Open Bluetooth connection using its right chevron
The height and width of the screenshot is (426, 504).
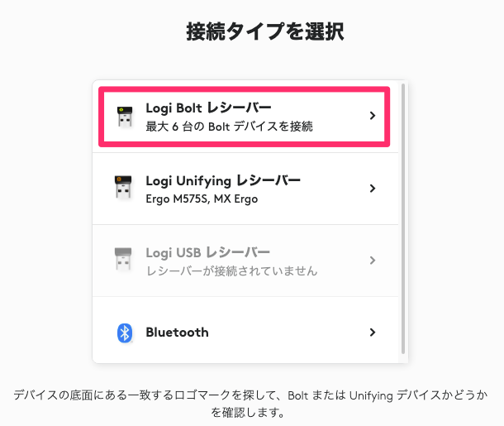click(373, 333)
